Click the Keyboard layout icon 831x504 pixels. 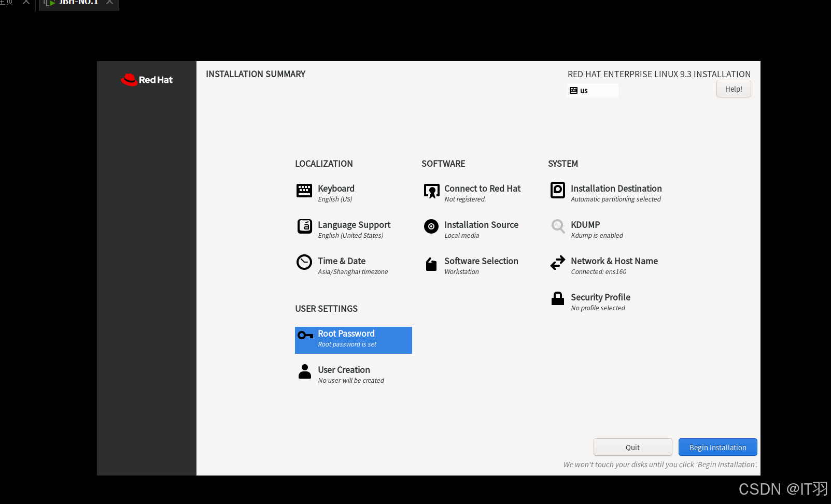[304, 191]
